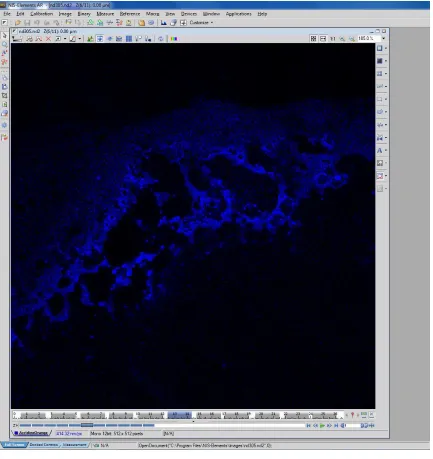Click the highlighted frame on the Z-series timeline
This screenshot has height=459, width=433.
[179, 415]
